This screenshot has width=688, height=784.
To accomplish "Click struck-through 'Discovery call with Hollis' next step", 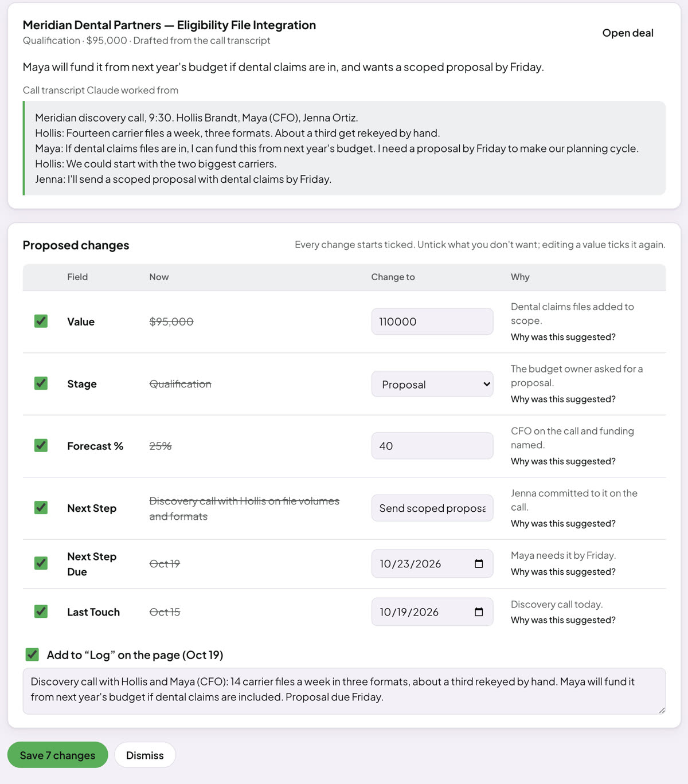I will click(244, 508).
